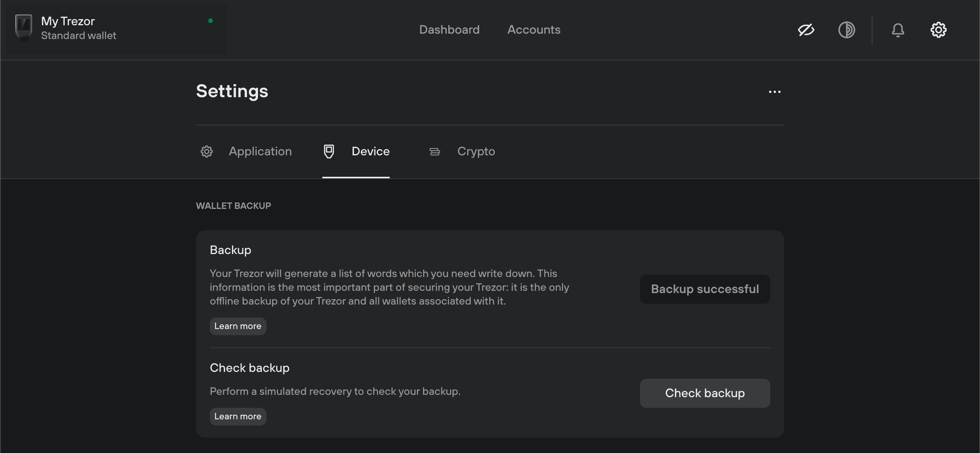This screenshot has height=453, width=980.
Task: Open My Trezor wallet switcher
Action: click(116, 29)
